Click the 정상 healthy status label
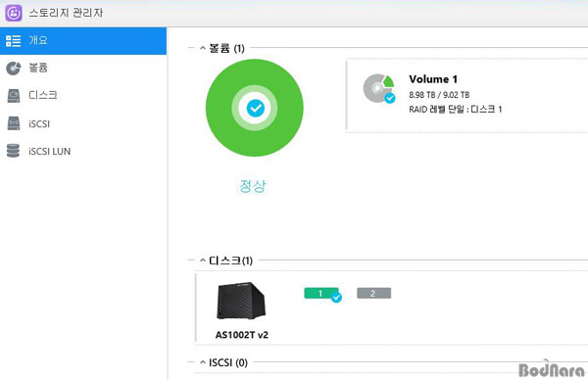 pos(253,186)
